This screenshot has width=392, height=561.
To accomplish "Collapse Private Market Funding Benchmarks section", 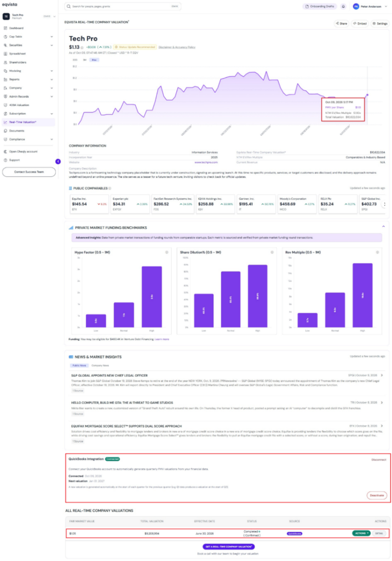I will (x=383, y=227).
